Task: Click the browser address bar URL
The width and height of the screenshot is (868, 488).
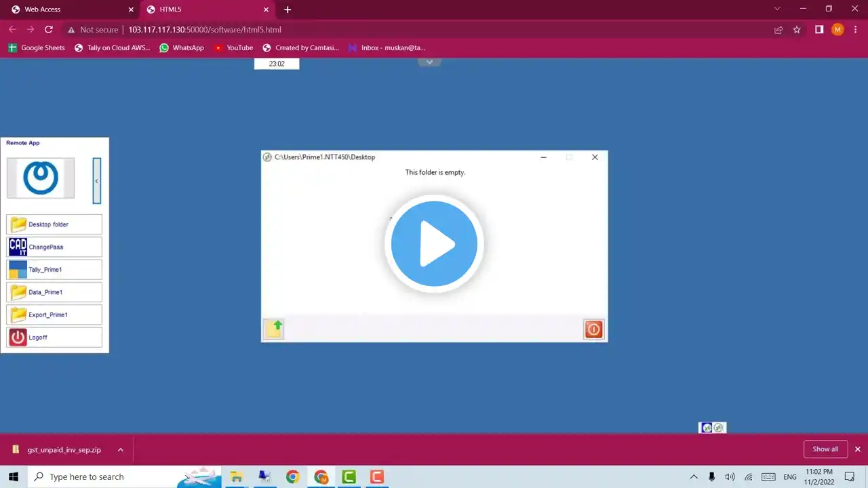Action: [205, 30]
